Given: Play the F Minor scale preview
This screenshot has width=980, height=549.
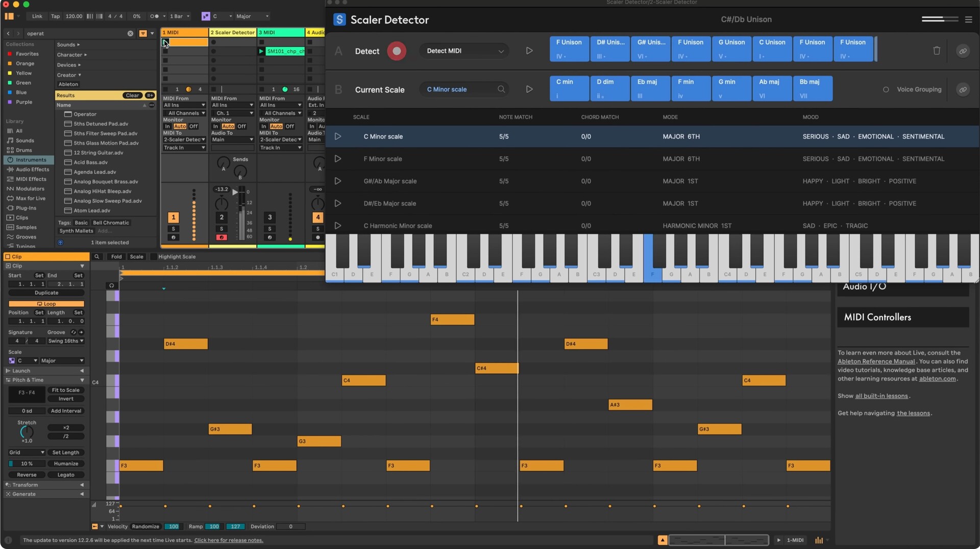Looking at the screenshot, I should click(337, 159).
